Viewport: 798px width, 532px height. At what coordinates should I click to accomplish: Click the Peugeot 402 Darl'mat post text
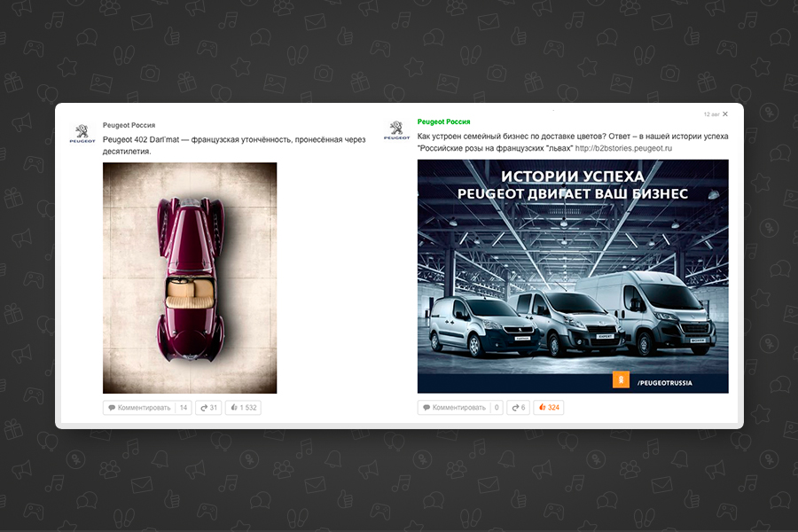point(234,145)
